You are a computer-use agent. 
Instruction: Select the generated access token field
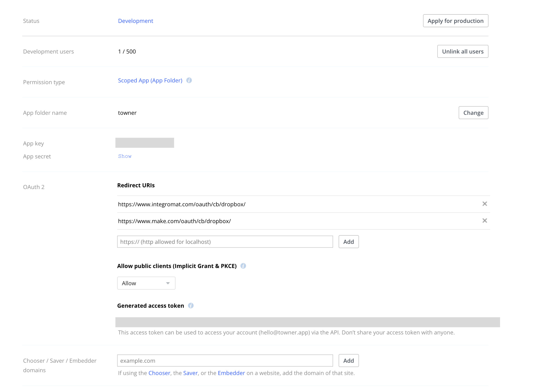307,322
